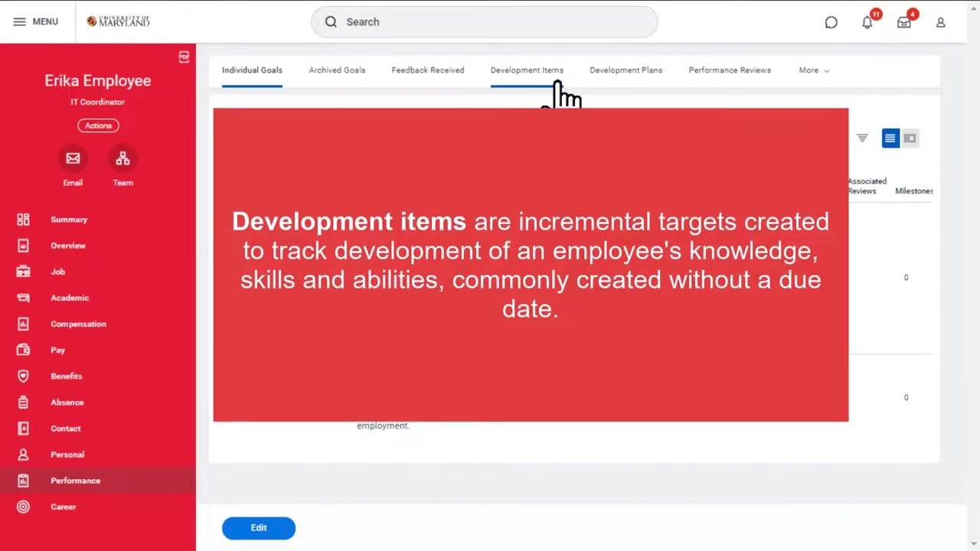The image size is (980, 551).
Task: Click the Overview sidebar icon
Action: (23, 246)
